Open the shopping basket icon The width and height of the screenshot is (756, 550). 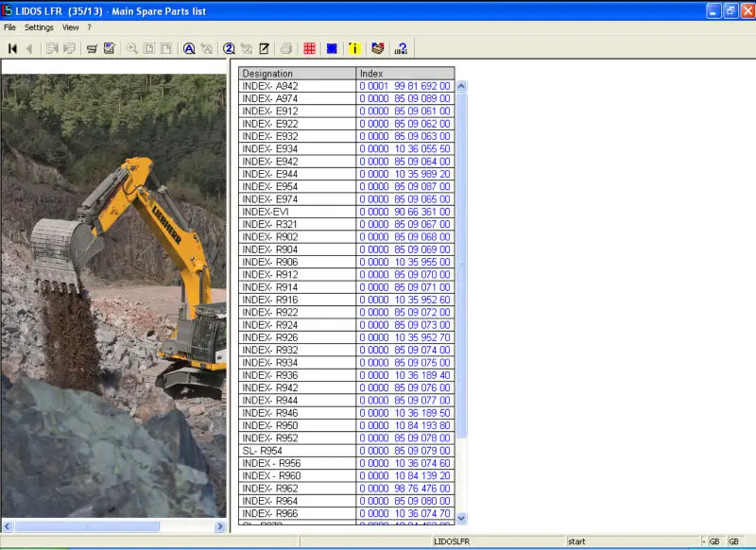pos(377,48)
